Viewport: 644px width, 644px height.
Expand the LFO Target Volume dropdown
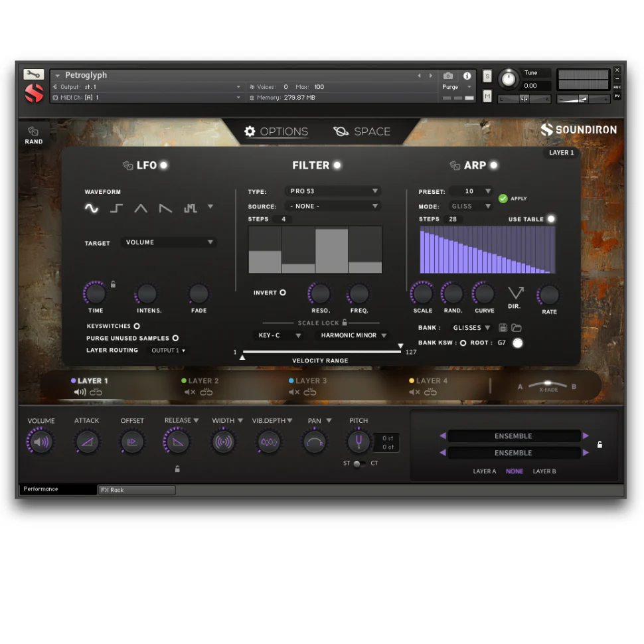point(169,242)
